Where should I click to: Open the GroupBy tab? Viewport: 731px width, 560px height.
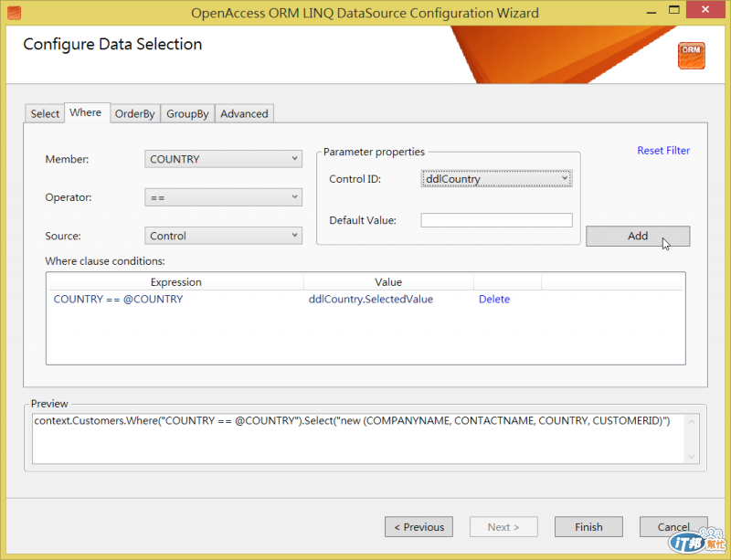(x=187, y=113)
